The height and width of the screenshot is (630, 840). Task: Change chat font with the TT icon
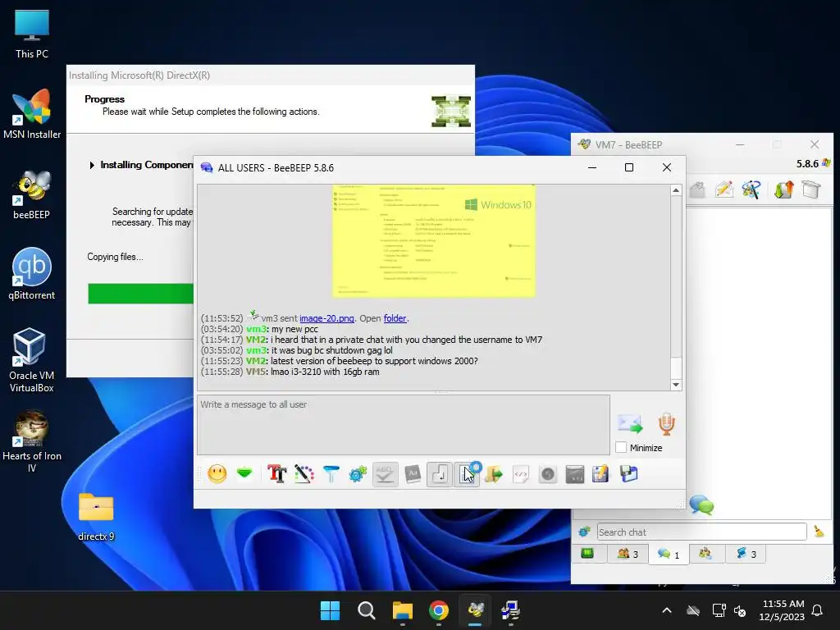point(277,474)
